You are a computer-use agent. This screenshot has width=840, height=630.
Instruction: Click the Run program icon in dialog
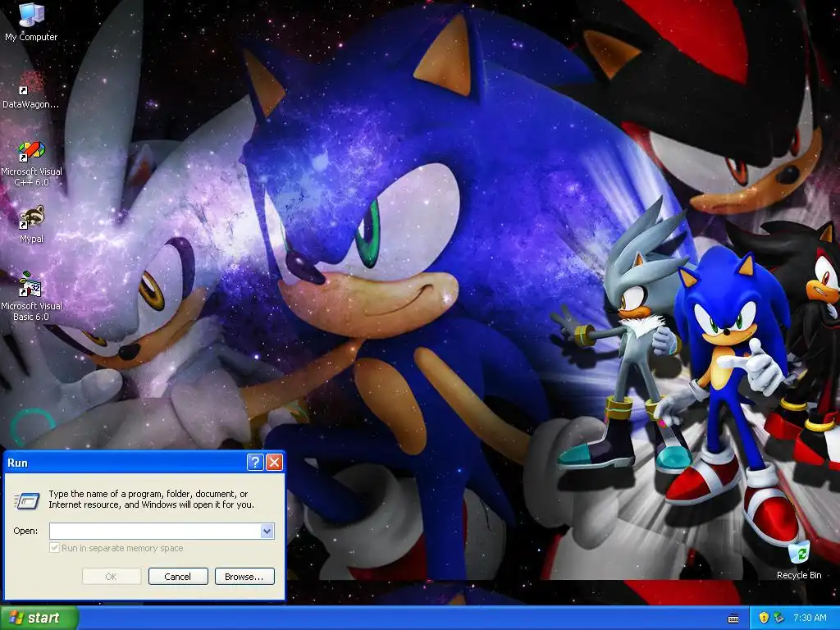pos(26,500)
